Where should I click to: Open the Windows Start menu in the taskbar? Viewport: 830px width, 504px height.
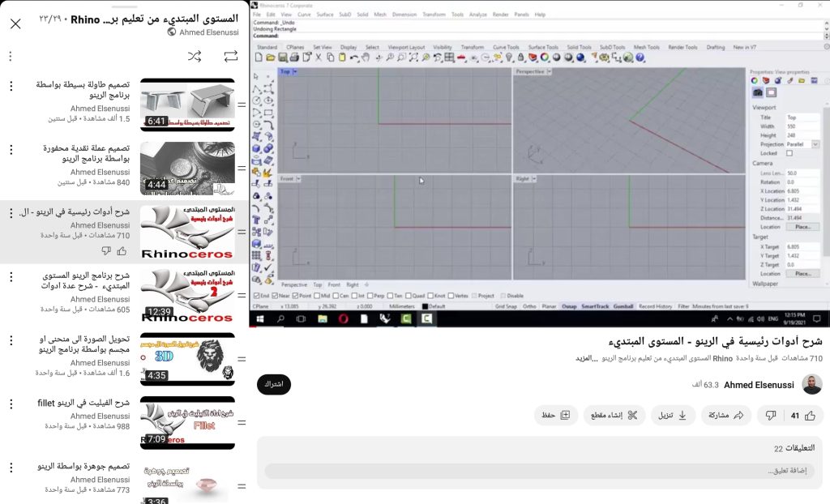(x=261, y=317)
